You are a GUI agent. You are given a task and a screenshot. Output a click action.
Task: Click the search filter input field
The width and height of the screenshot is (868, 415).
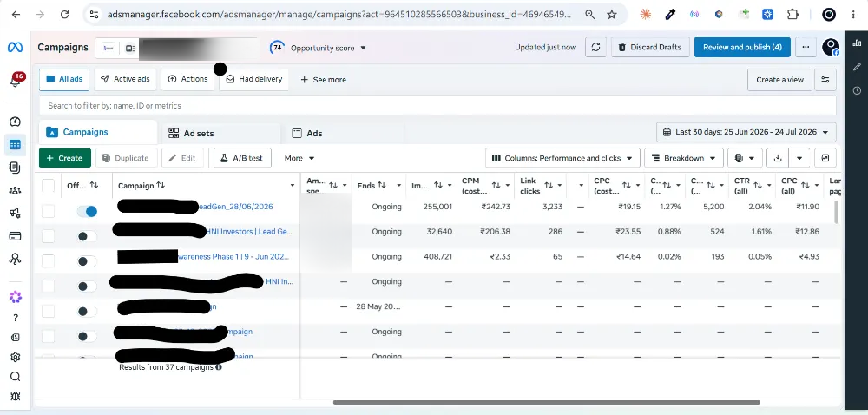437,106
